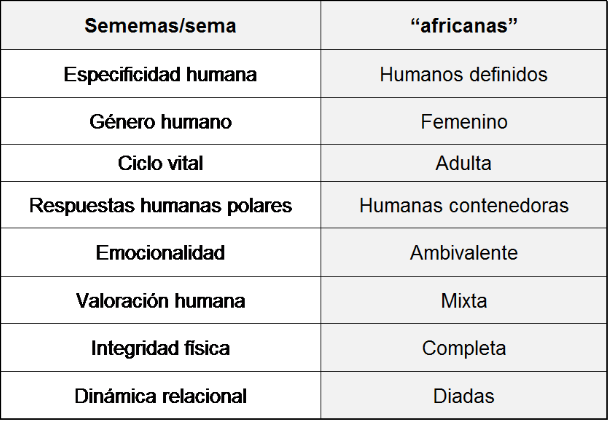The image size is (609, 421).
Task: Select the "Mixta" value cell
Action: (463, 300)
